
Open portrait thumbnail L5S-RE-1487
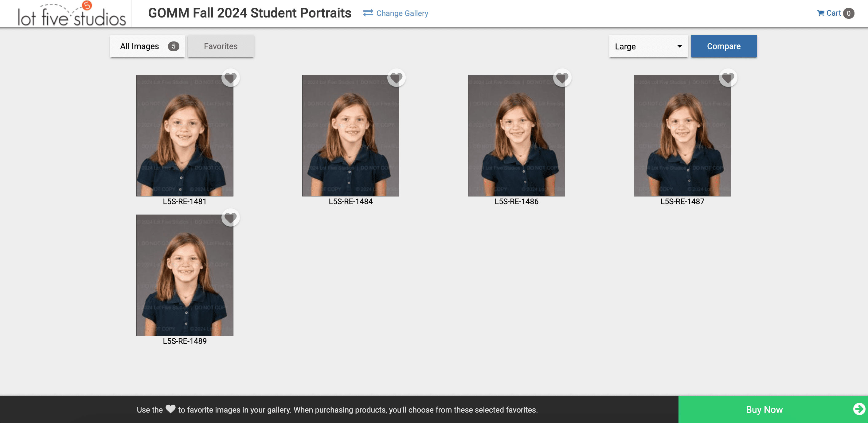click(682, 135)
